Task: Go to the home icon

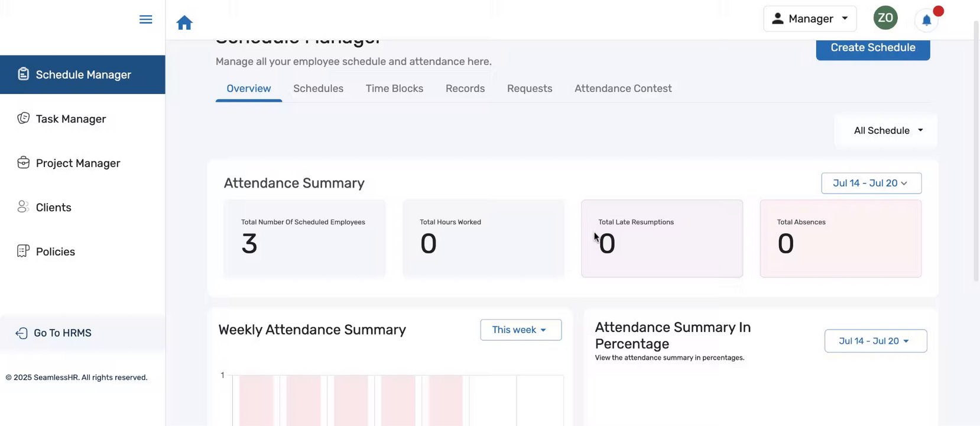Action: (184, 22)
